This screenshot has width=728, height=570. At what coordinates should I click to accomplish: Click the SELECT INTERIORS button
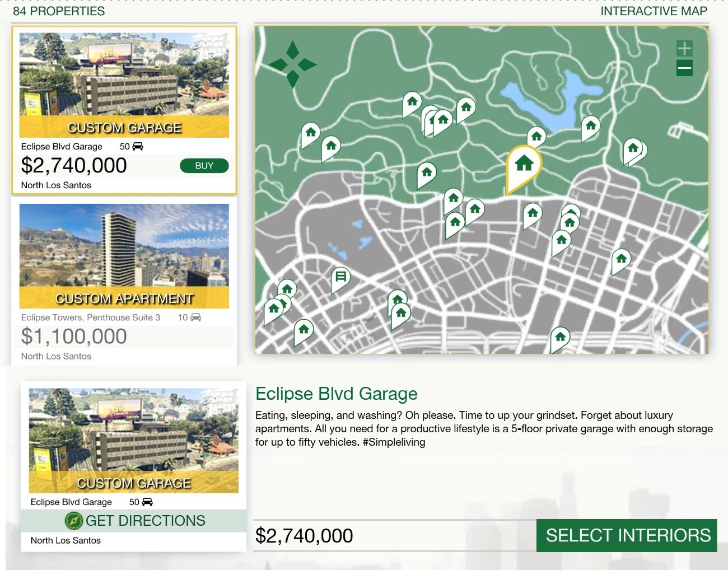[626, 535]
